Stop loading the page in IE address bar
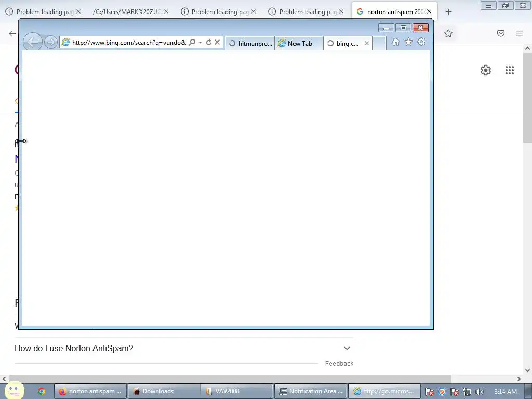The height and width of the screenshot is (399, 532). click(x=217, y=42)
